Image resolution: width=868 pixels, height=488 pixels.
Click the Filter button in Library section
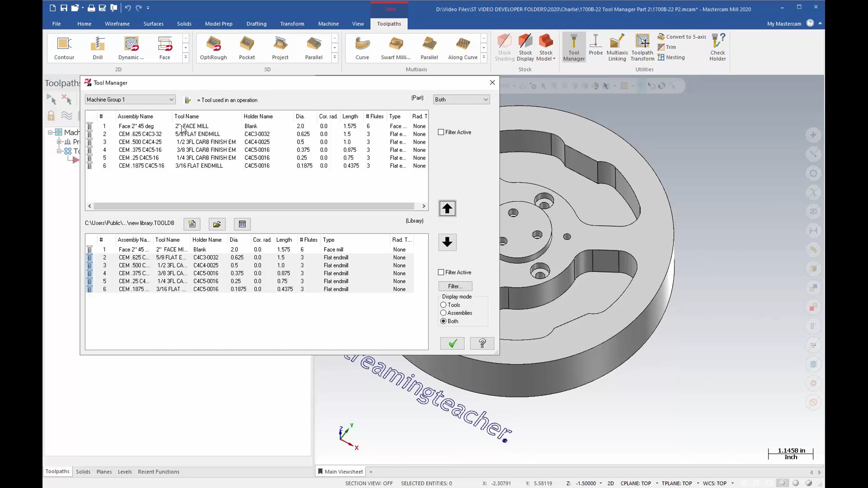click(x=455, y=286)
